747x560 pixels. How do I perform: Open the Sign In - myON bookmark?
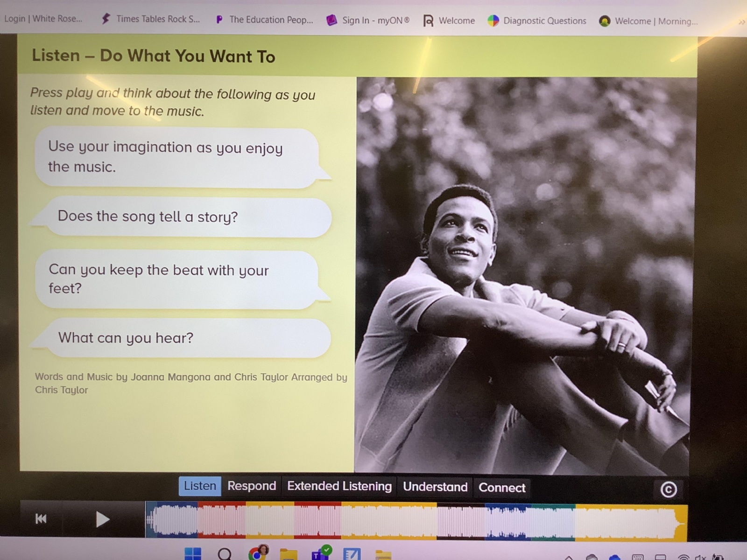[x=368, y=20]
